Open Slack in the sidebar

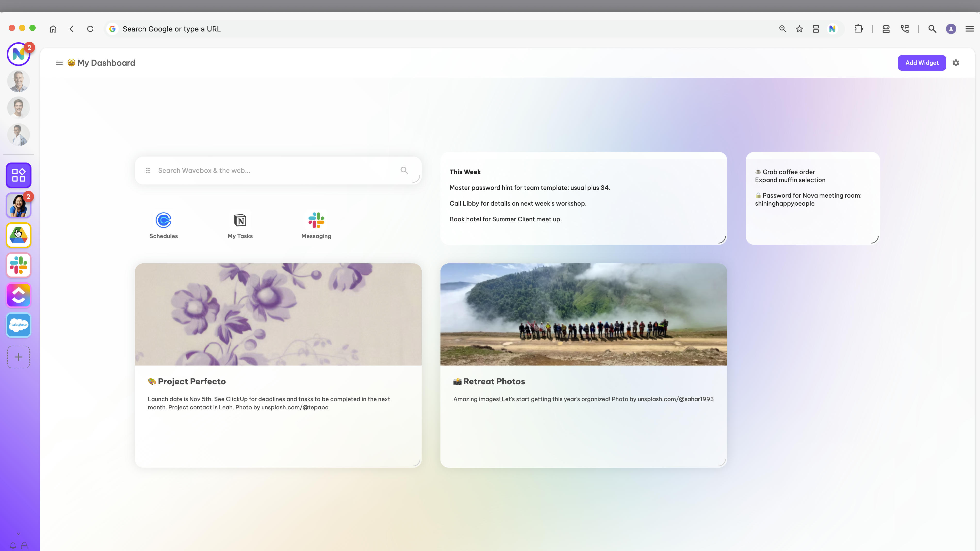pos(19,265)
